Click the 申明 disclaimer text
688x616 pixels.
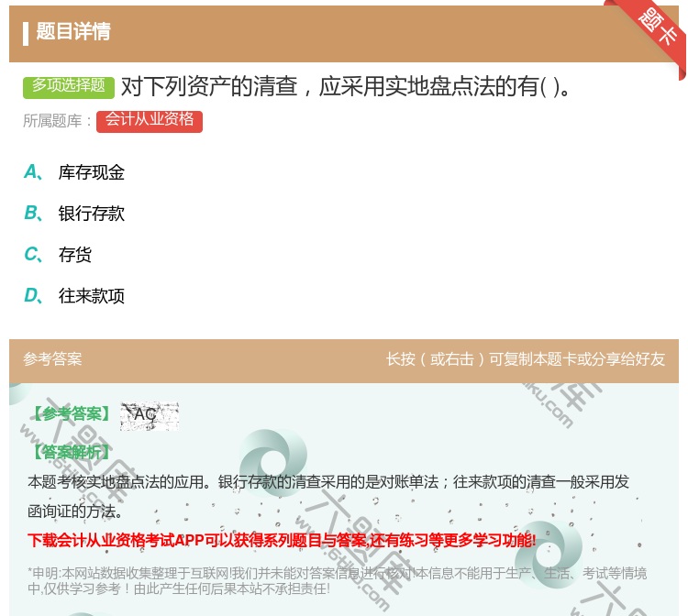[337, 581]
